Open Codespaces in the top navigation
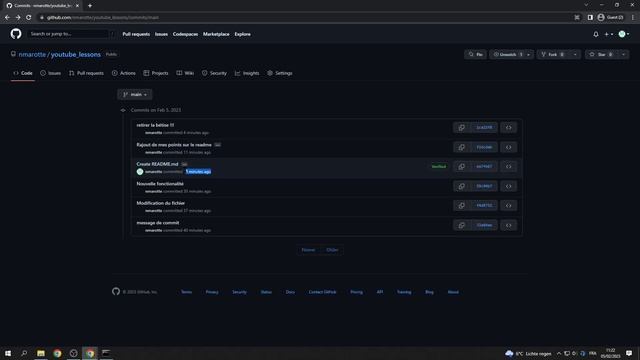The image size is (640, 360). [185, 34]
